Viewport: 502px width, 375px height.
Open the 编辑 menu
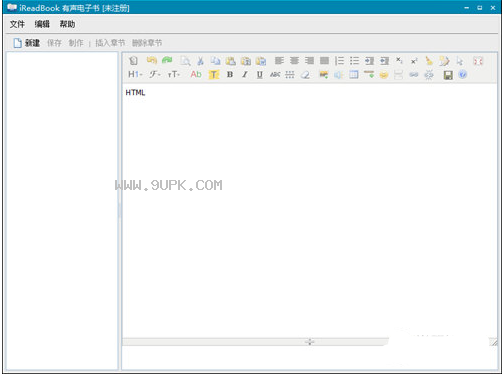click(x=42, y=24)
